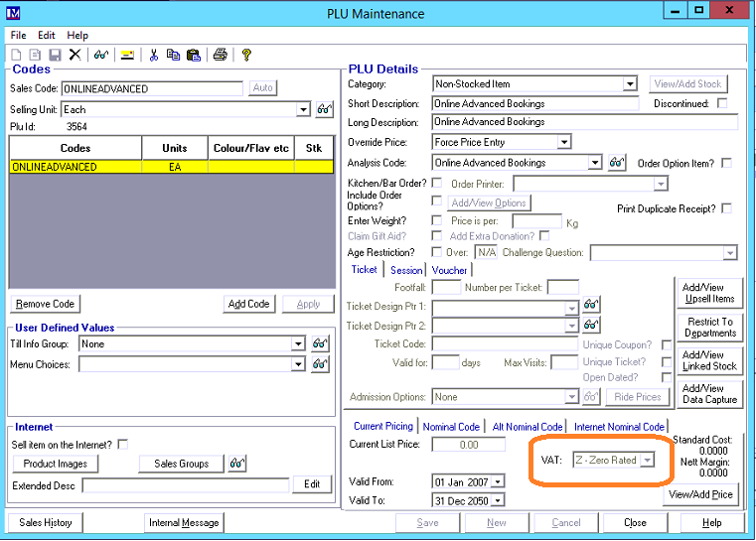Expand the Category dropdown
Screen dimensions: 756x541
tap(630, 84)
